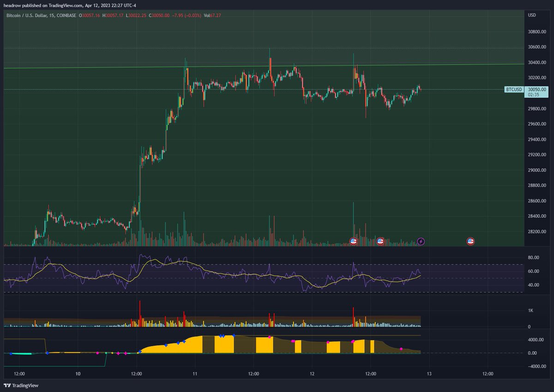The width and height of the screenshot is (554, 392).
Task: Click the TradingView logo
Action: coord(22,386)
